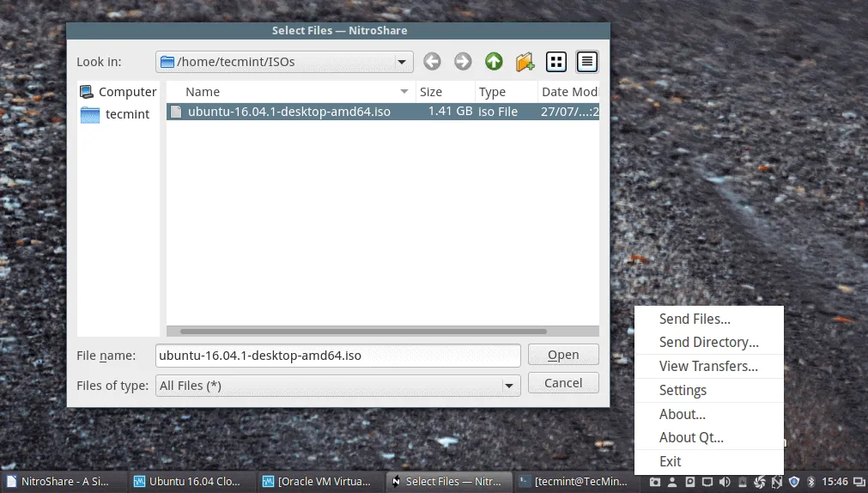Open Settings from the tray menu
Screen dimensions: 868x493
(x=683, y=390)
